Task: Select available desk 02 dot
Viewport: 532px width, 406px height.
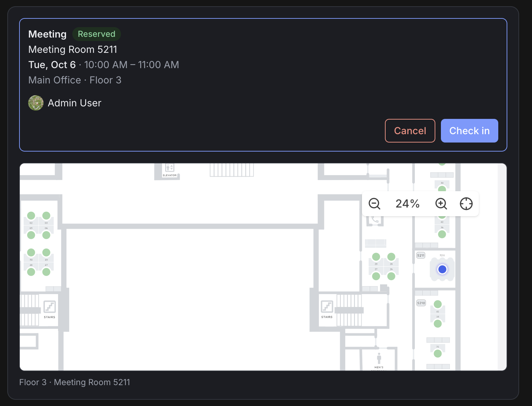Action: point(31,216)
